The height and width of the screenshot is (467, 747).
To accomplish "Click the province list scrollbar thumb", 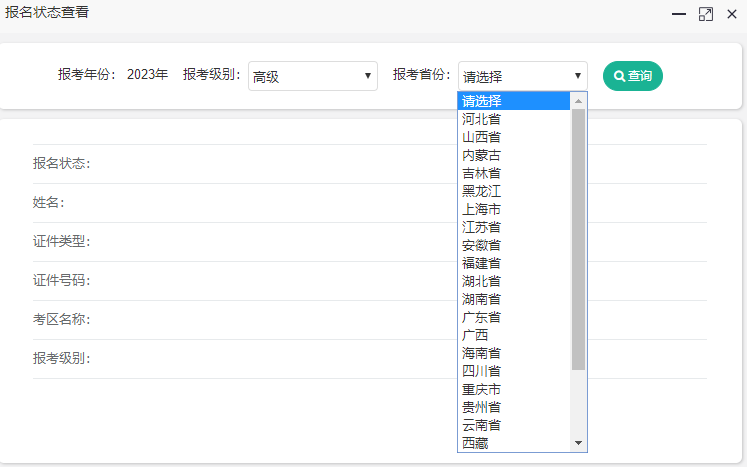I will coord(578,240).
